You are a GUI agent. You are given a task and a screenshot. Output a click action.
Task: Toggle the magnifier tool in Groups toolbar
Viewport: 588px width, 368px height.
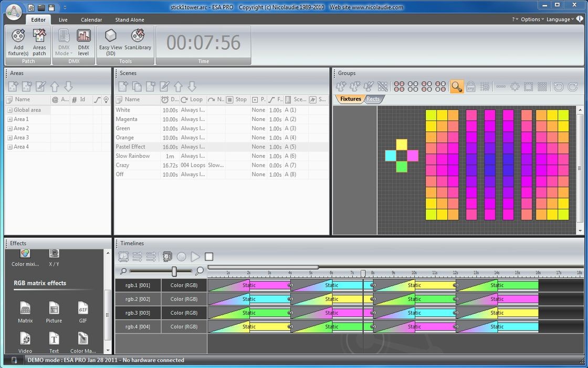(457, 87)
